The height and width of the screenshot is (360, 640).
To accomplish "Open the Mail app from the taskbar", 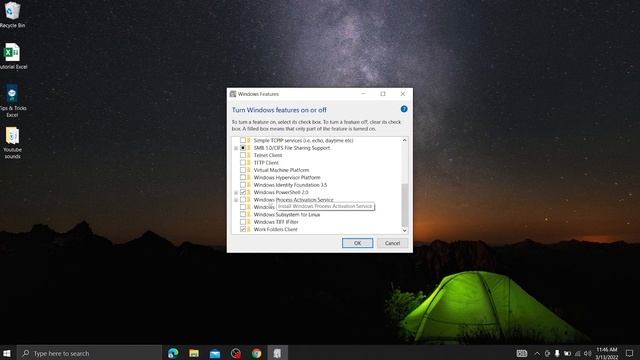I will pyautogui.click(x=215, y=353).
